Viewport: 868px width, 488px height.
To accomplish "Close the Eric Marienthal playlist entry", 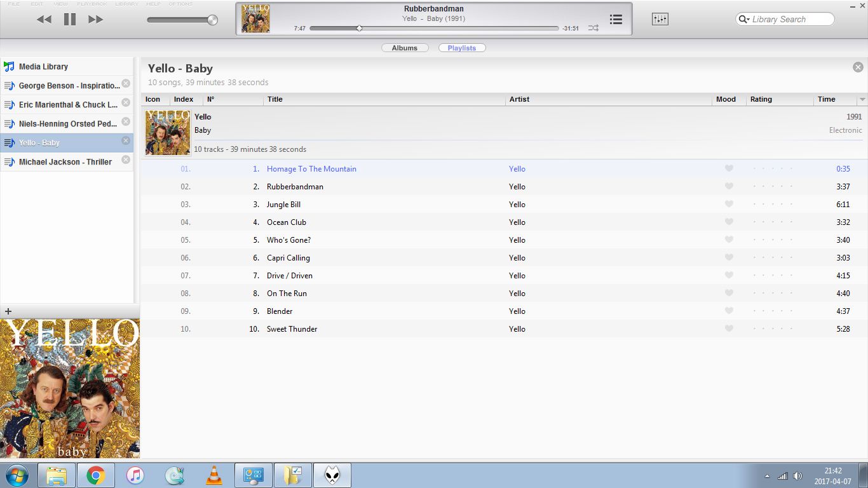I will click(126, 102).
